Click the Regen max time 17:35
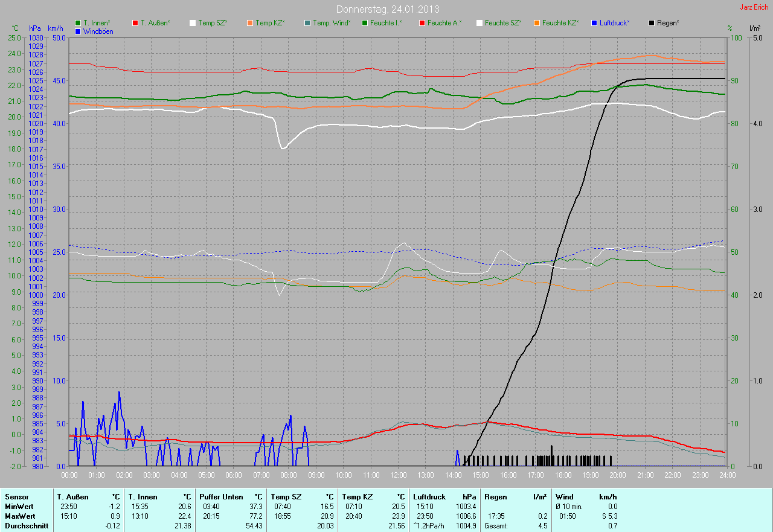 click(496, 516)
